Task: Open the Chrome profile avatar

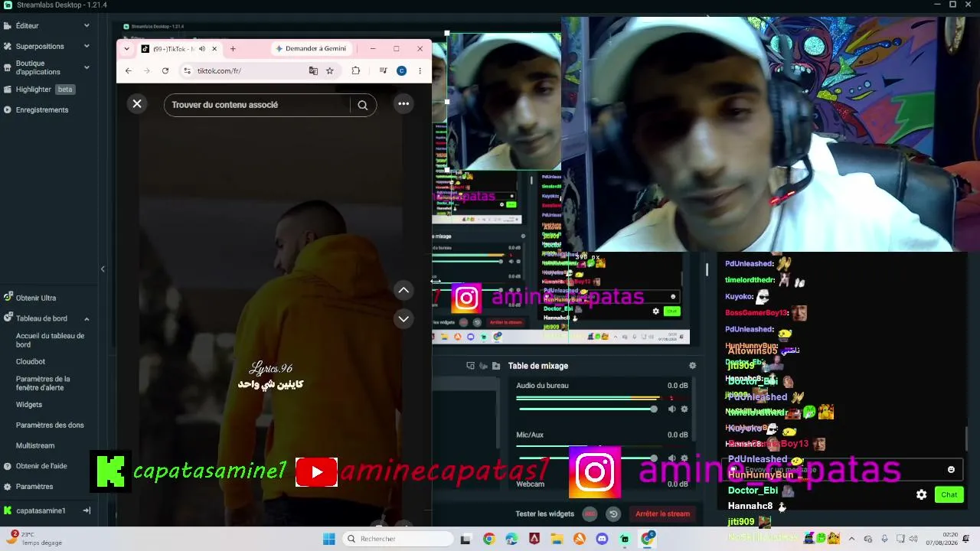Action: point(401,70)
